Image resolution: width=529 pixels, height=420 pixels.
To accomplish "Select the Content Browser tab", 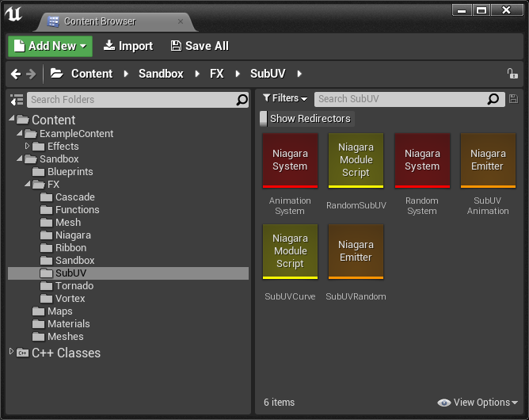I will tap(116, 21).
